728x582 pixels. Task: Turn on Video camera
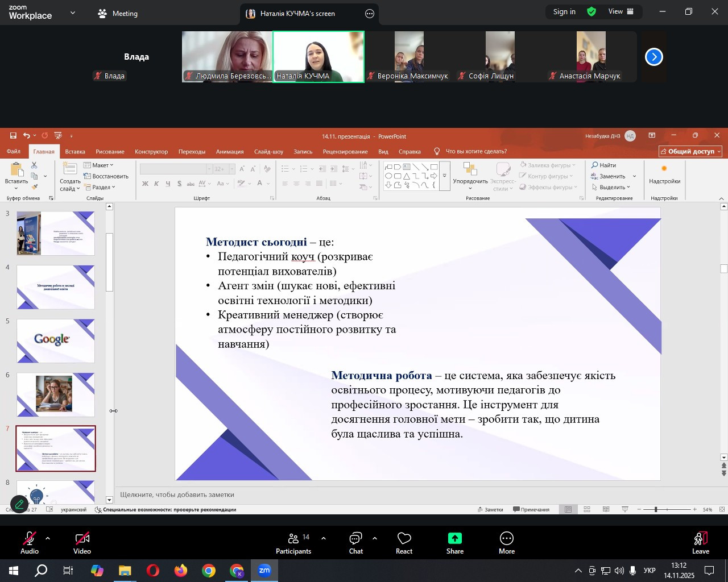pos(82,543)
